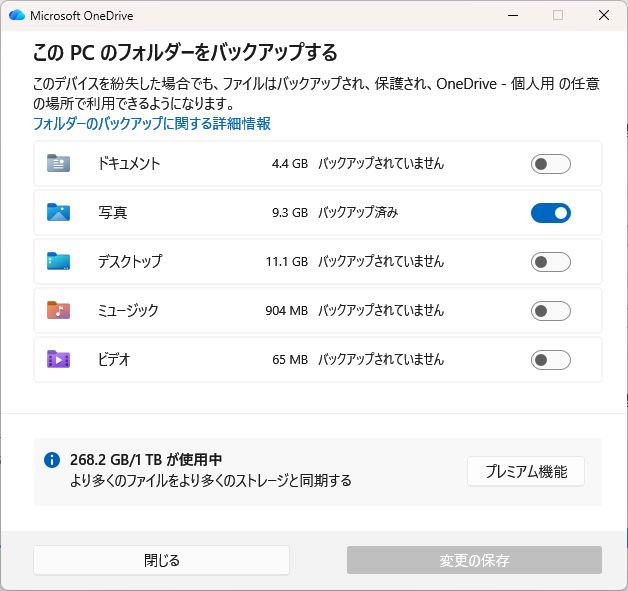Minimize the Microsoft OneDrive window

[512, 15]
